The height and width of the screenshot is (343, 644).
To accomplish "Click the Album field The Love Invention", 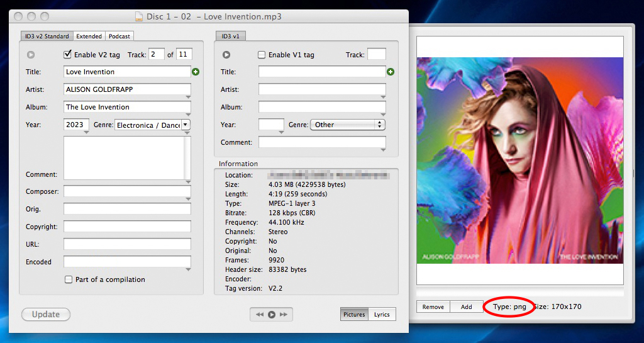I will tap(127, 107).
